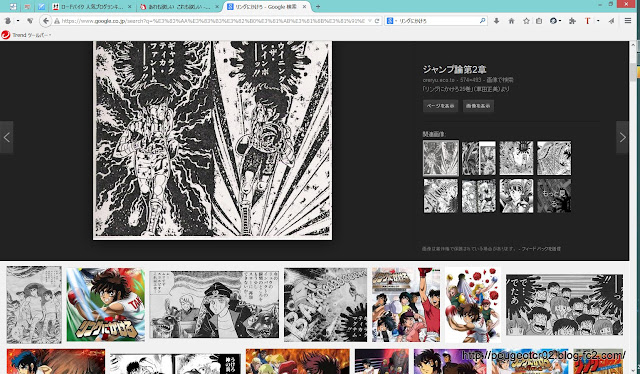Image resolution: width=640 pixels, height=374 pixels.
Task: Show the next image with the right arrow
Action: (622, 137)
